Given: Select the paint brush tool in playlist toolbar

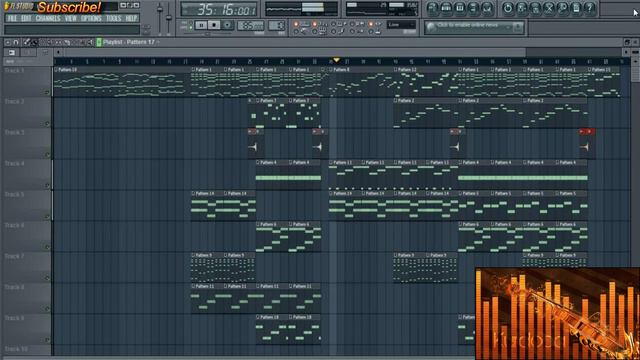Looking at the screenshot, I should pyautogui.click(x=34, y=42).
